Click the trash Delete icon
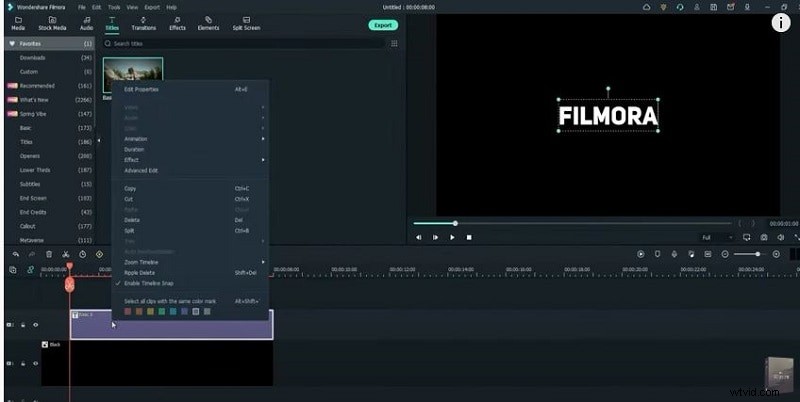 click(49, 254)
